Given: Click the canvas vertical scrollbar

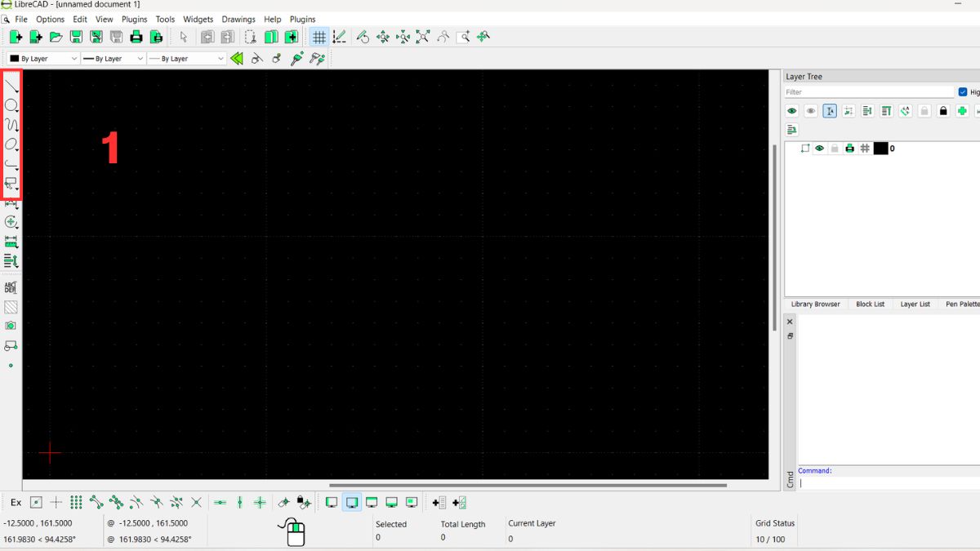Looking at the screenshot, I should click(x=774, y=237).
